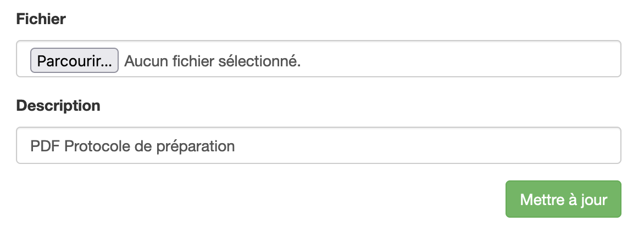Image resolution: width=644 pixels, height=227 pixels.
Task: Click the 'Aucun fichier sélectionné.' text
Action: 212,61
